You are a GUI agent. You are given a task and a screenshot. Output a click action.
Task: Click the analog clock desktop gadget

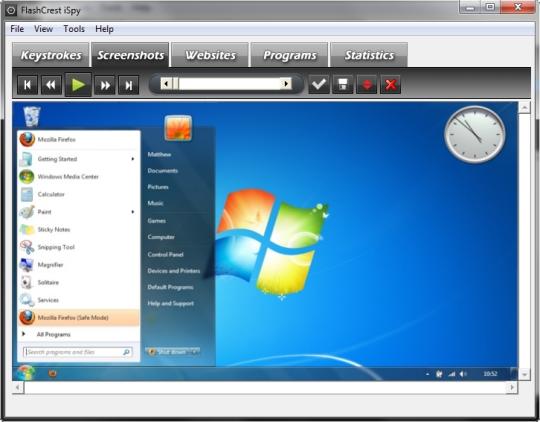[475, 134]
